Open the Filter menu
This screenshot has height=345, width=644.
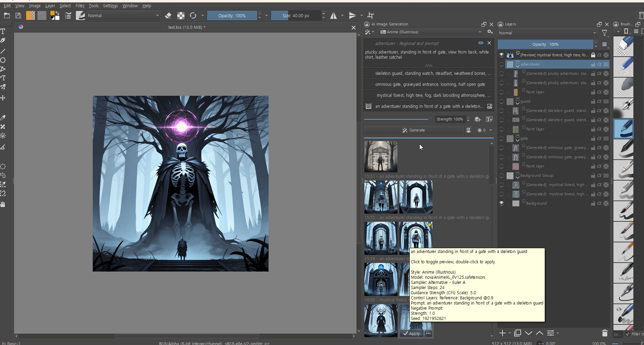[x=80, y=6]
